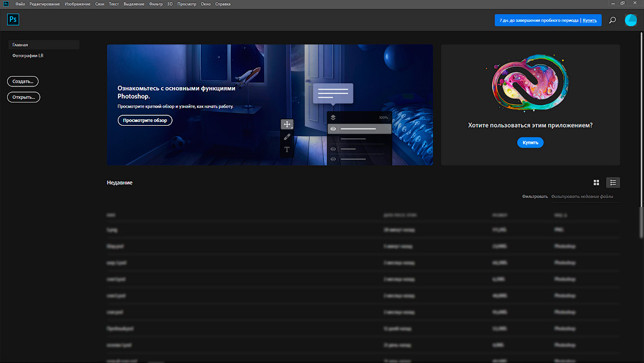
Task: Open the Изображение menu
Action: click(77, 4)
